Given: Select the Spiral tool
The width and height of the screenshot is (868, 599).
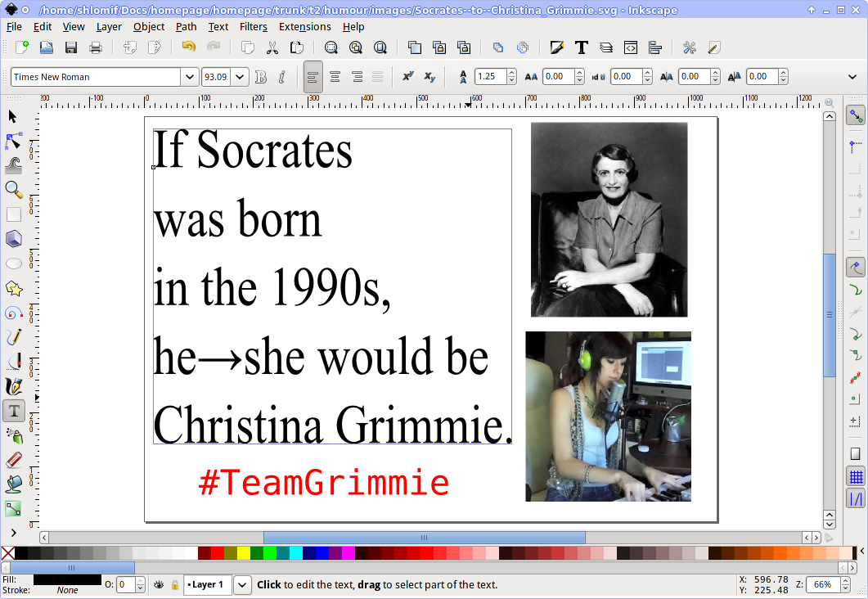Looking at the screenshot, I should point(13,313).
